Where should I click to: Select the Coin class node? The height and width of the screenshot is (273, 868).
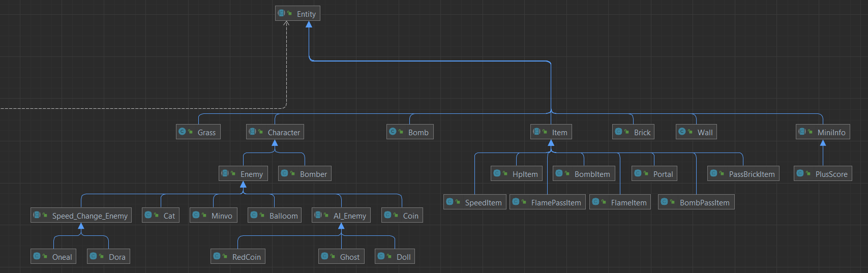coord(402,215)
